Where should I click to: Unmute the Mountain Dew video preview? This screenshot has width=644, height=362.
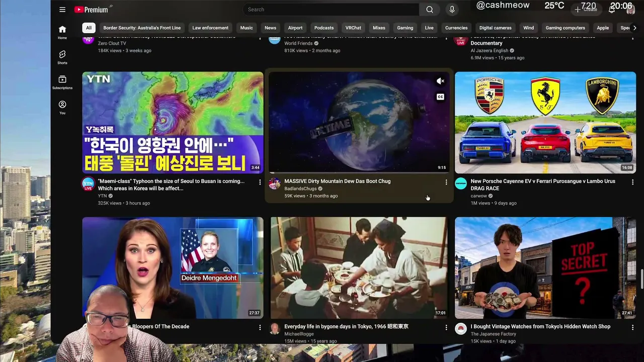click(x=440, y=81)
